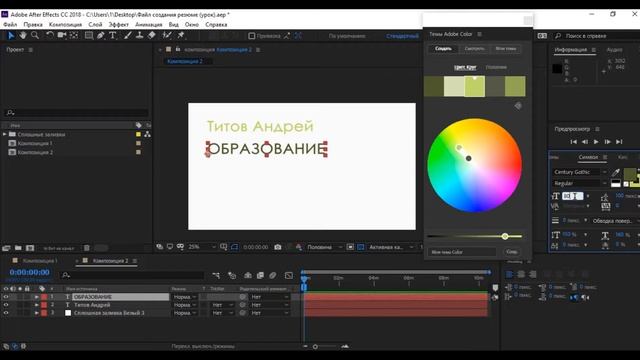This screenshot has height=360, width=640.
Task: Click the new folder icon in Project panel
Action: tap(18, 248)
